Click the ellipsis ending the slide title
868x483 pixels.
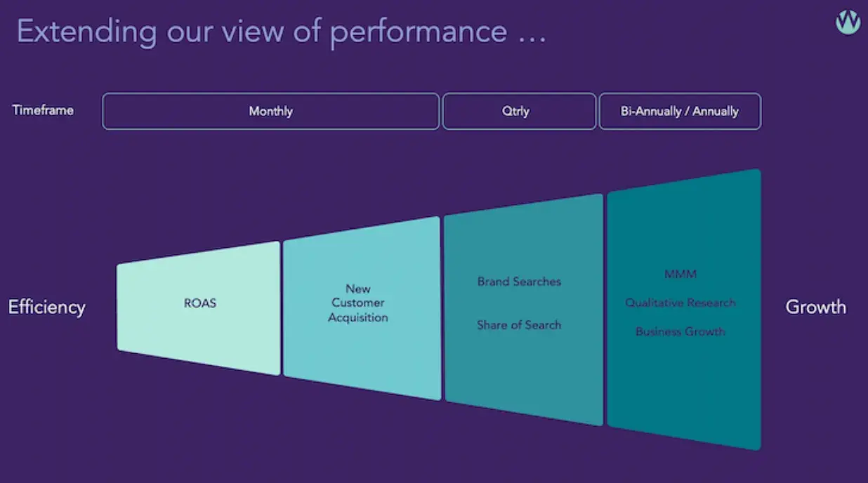pyautogui.click(x=532, y=34)
